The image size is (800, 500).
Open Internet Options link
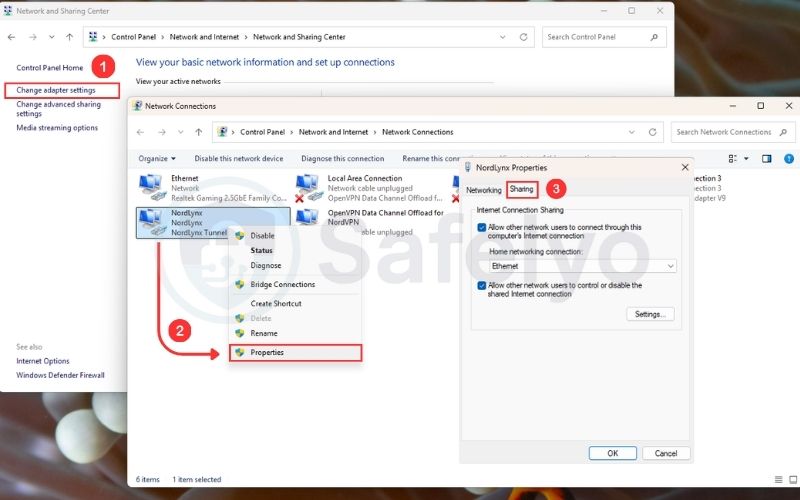[x=43, y=361]
